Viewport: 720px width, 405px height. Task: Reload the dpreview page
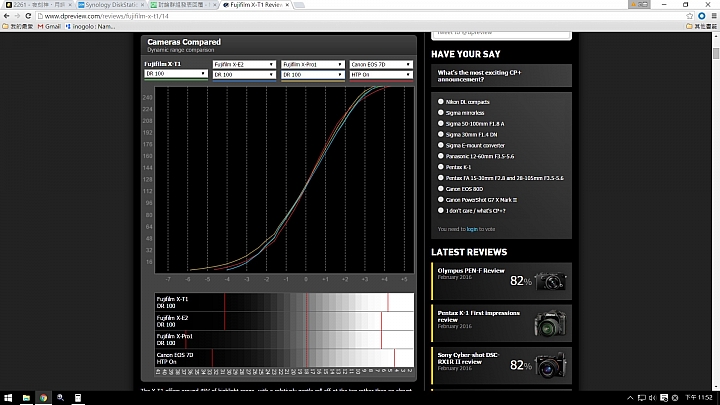pos(28,16)
